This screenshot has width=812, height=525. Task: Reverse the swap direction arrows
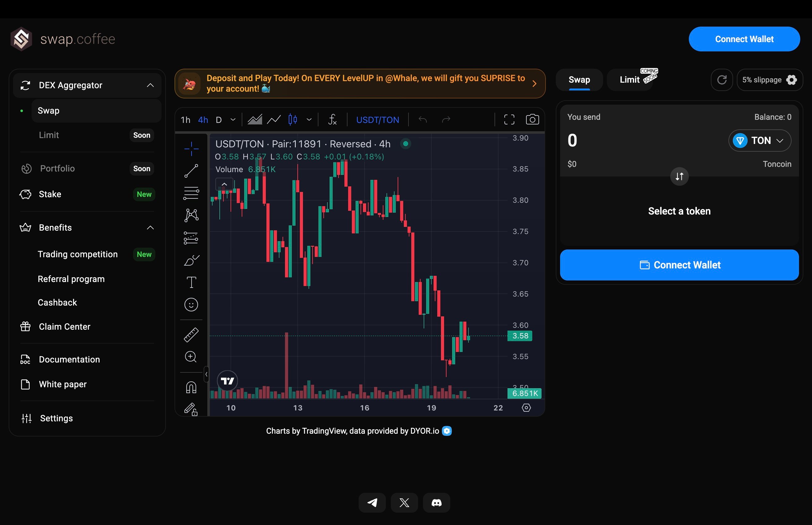[x=679, y=176]
